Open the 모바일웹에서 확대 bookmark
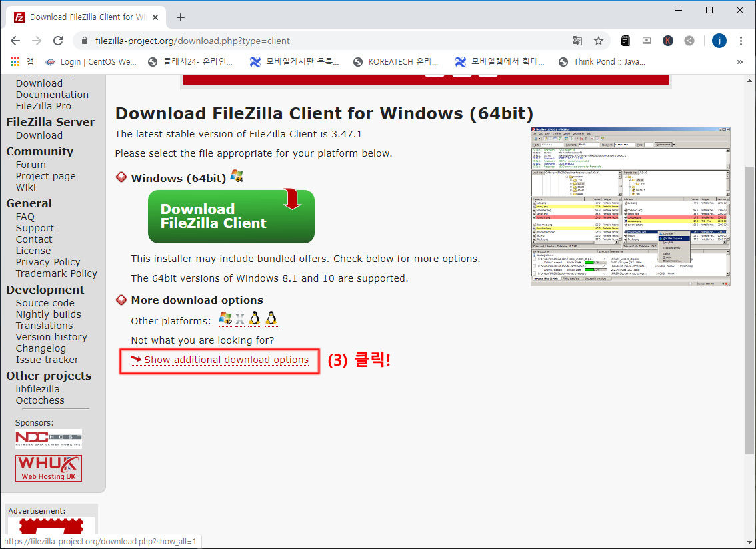This screenshot has height=549, width=756. click(x=499, y=62)
